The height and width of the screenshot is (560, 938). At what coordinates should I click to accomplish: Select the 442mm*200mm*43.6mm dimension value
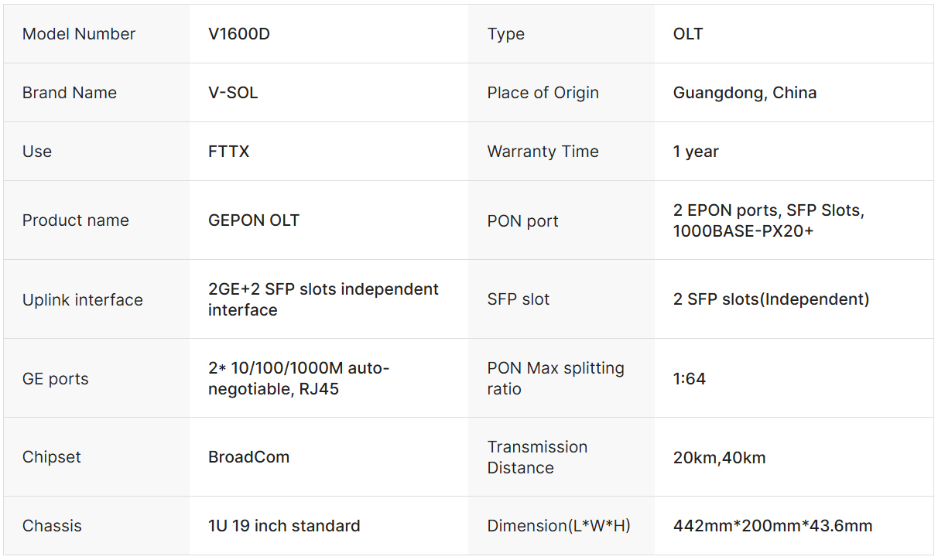click(772, 527)
